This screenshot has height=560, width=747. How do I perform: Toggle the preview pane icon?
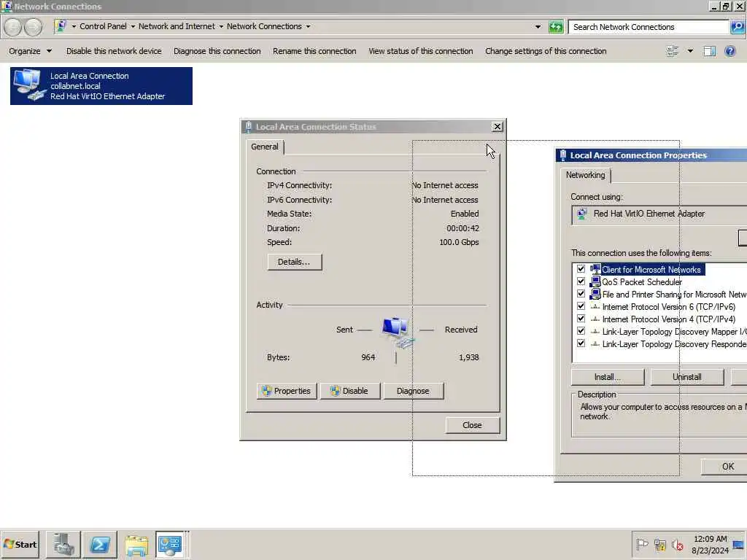pyautogui.click(x=710, y=51)
